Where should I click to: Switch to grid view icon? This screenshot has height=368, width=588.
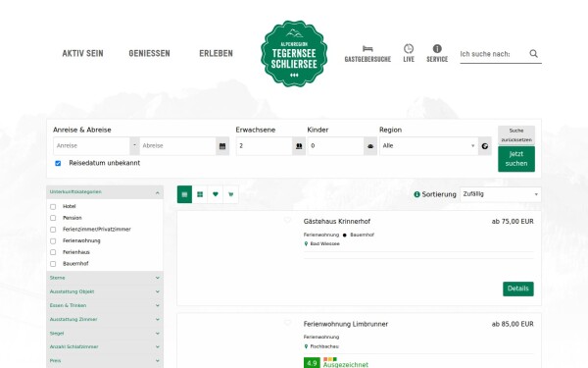[200, 194]
